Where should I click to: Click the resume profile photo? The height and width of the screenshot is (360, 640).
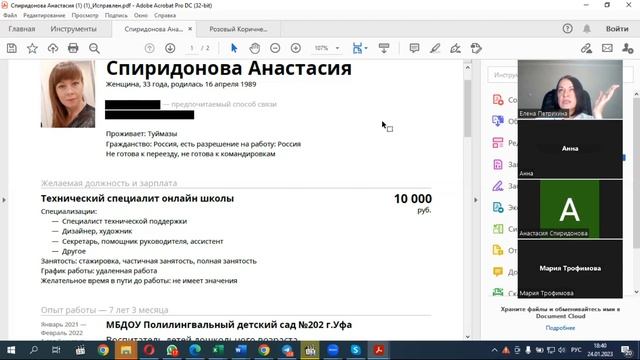pyautogui.click(x=68, y=94)
